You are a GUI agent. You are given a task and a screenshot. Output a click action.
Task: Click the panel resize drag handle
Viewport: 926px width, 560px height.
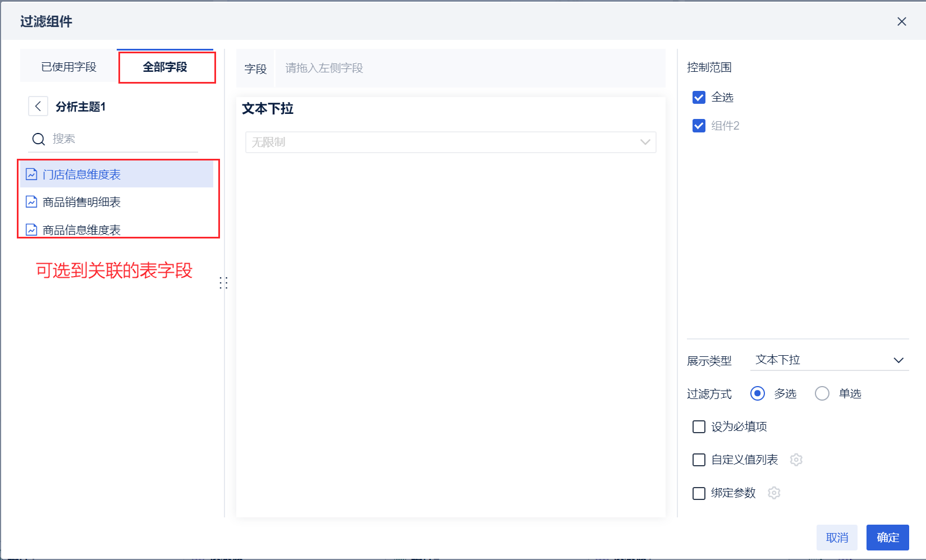pos(223,283)
